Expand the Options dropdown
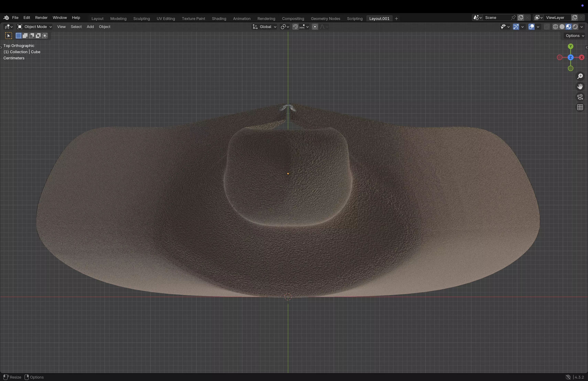 click(x=575, y=36)
